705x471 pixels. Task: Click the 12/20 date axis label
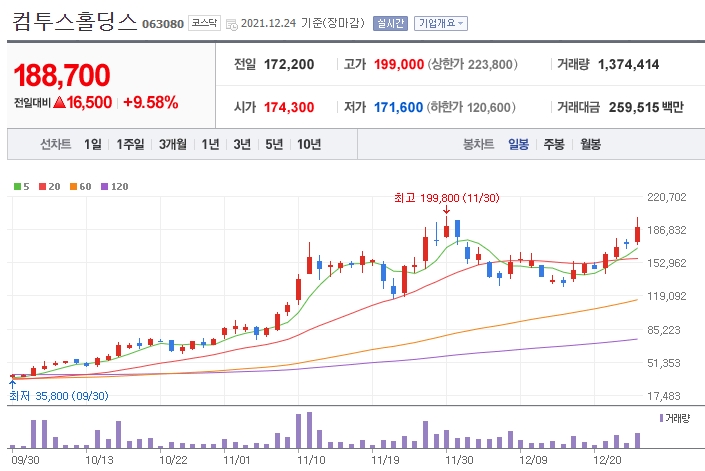click(x=607, y=460)
